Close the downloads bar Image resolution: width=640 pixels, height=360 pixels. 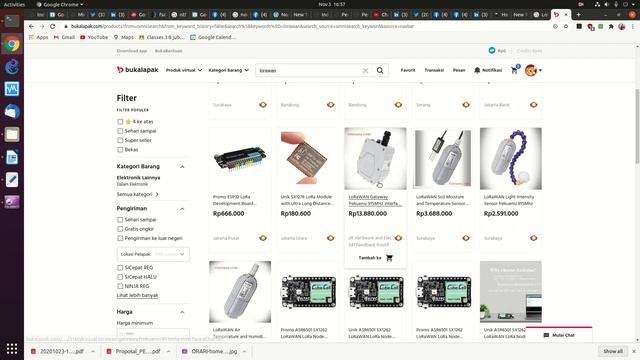point(634,351)
